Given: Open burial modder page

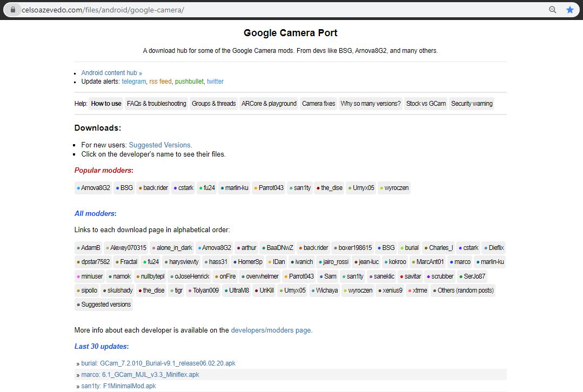Looking at the screenshot, I should click(410, 248).
